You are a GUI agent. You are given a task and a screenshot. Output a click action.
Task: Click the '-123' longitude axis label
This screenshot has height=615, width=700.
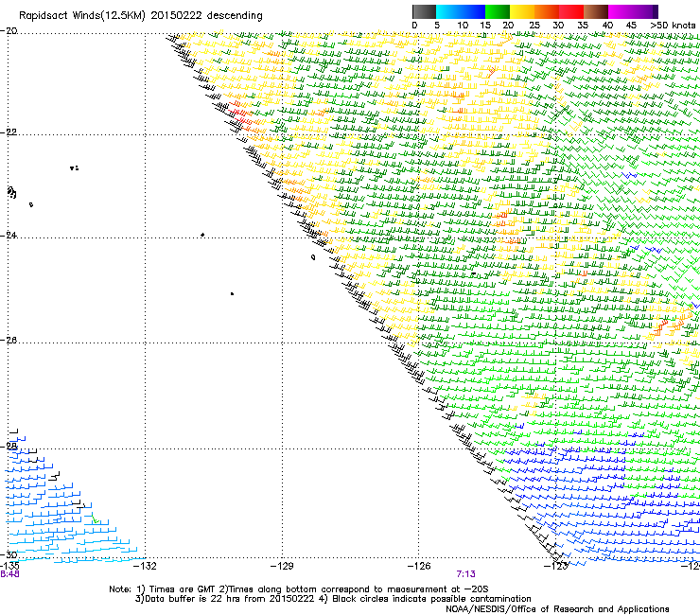tap(556, 566)
